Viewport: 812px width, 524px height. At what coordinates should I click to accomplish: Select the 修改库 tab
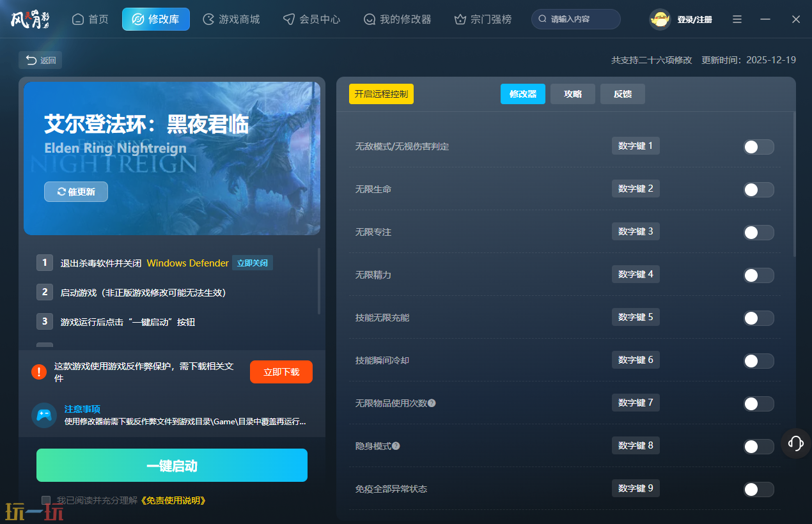click(x=156, y=19)
